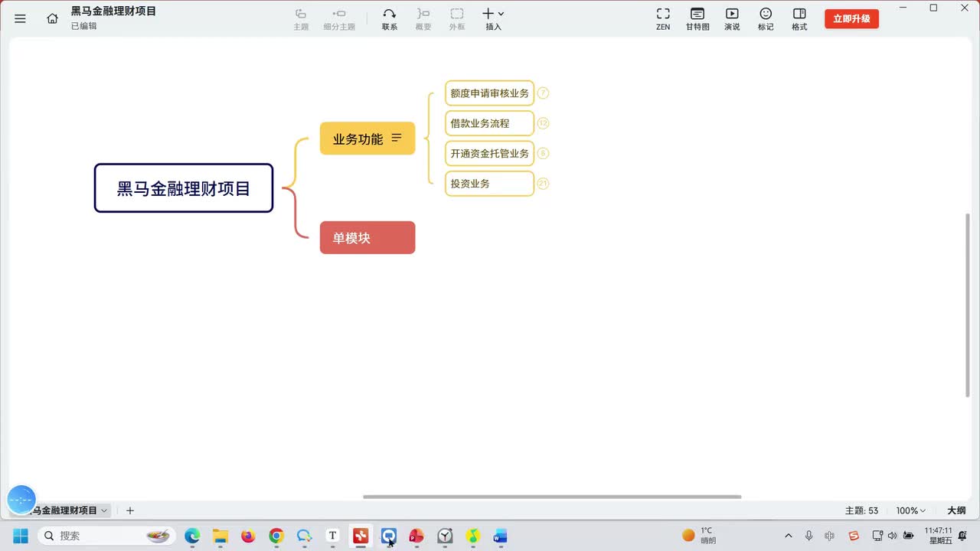Image resolution: width=980 pixels, height=551 pixels.
Task: Expand 投资业务 collapsed children badge
Action: click(543, 184)
